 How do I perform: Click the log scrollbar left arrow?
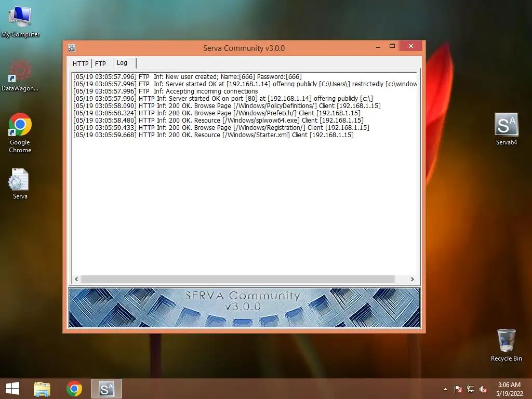(x=76, y=279)
